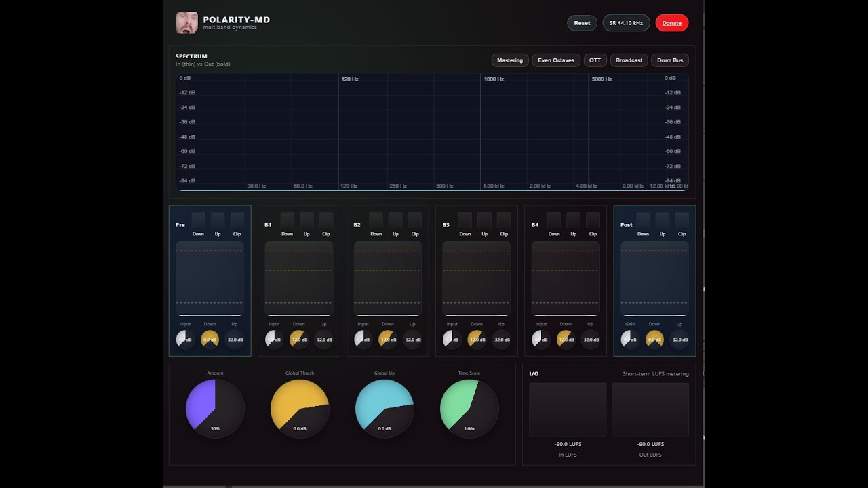Click the blue Global Up knob

384,409
